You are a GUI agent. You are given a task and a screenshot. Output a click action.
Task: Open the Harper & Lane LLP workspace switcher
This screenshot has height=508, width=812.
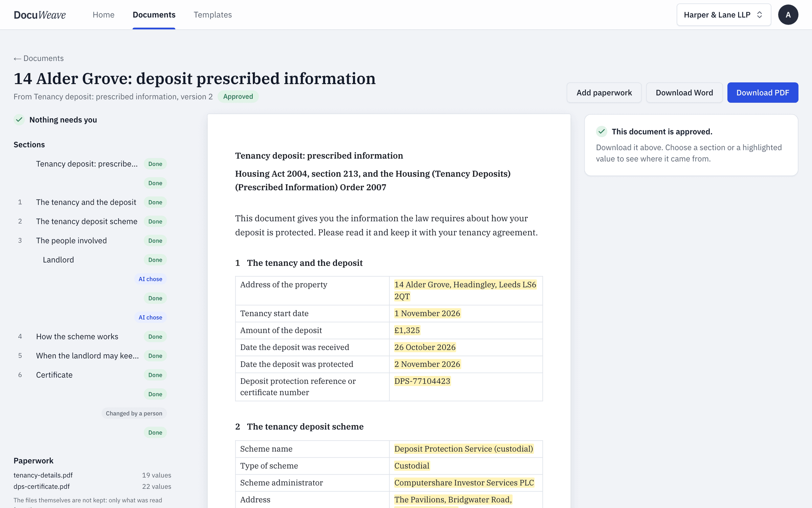(724, 15)
